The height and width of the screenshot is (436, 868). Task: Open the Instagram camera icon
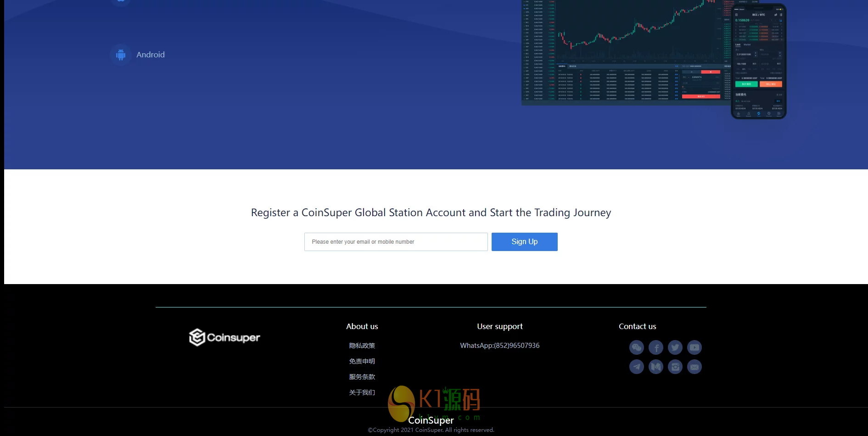pos(675,367)
